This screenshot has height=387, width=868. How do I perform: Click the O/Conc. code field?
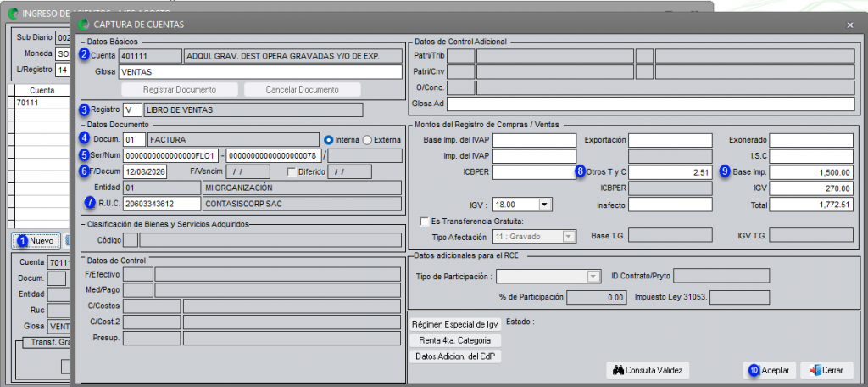(460, 87)
